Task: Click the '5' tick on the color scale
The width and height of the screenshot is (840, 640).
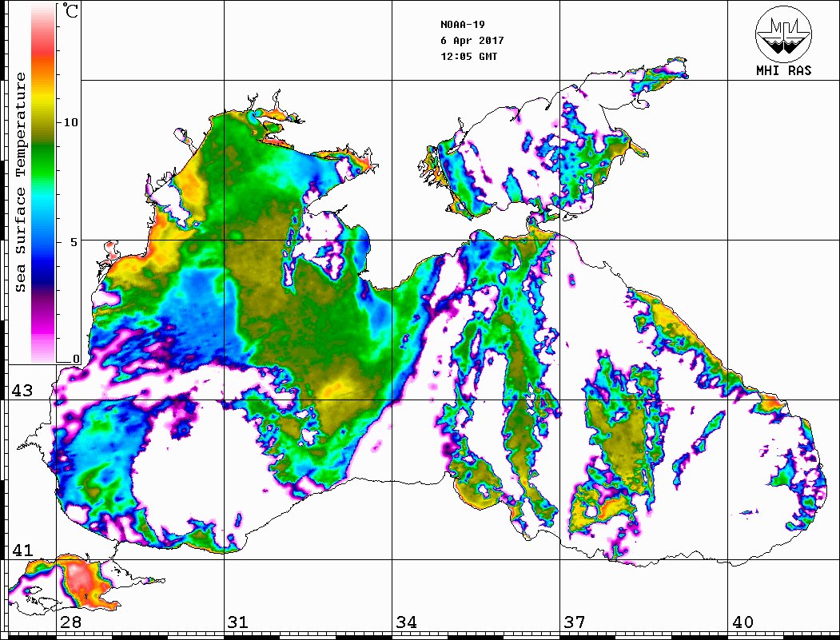Action: point(74,242)
